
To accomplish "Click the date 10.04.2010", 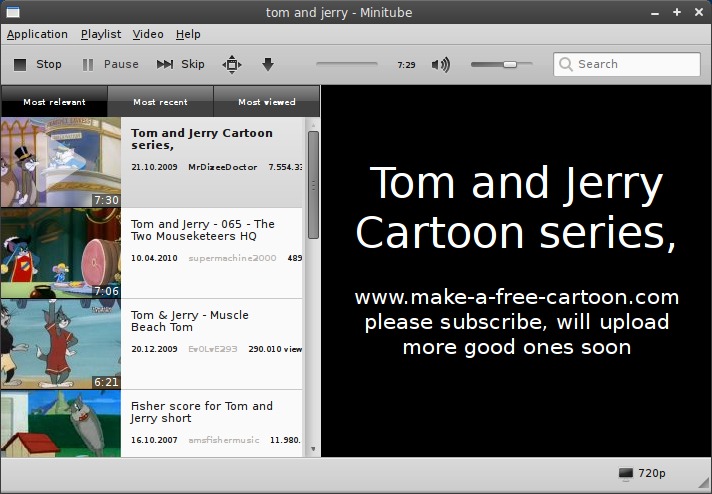I will [x=154, y=258].
